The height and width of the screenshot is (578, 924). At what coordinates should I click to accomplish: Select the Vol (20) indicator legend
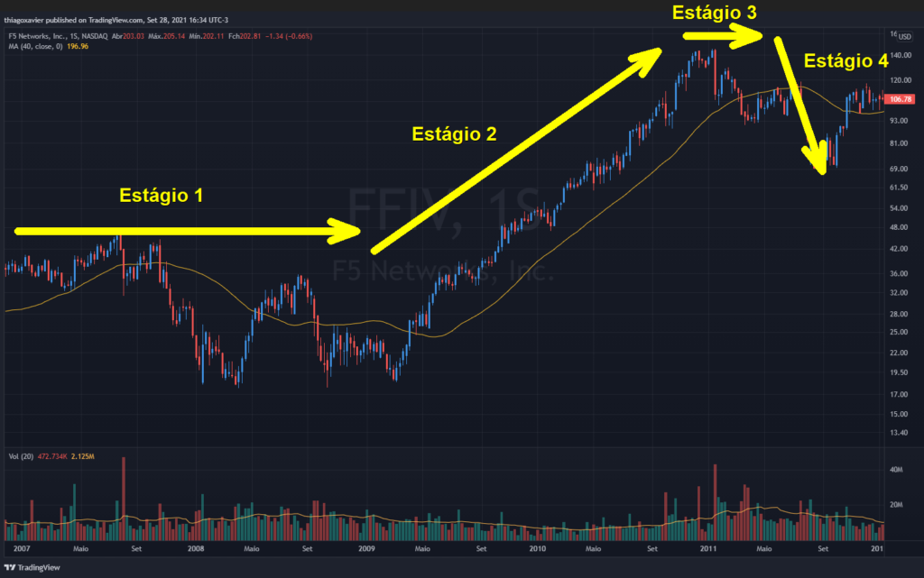coord(22,456)
